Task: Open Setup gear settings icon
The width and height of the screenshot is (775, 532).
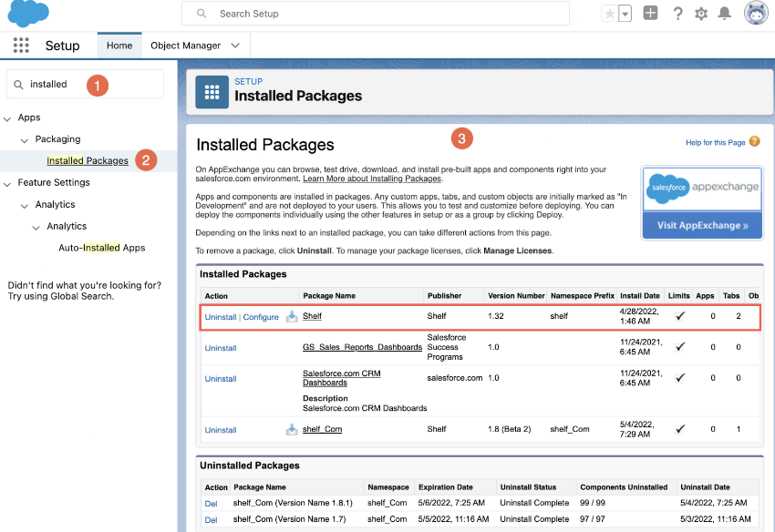Action: click(x=700, y=13)
